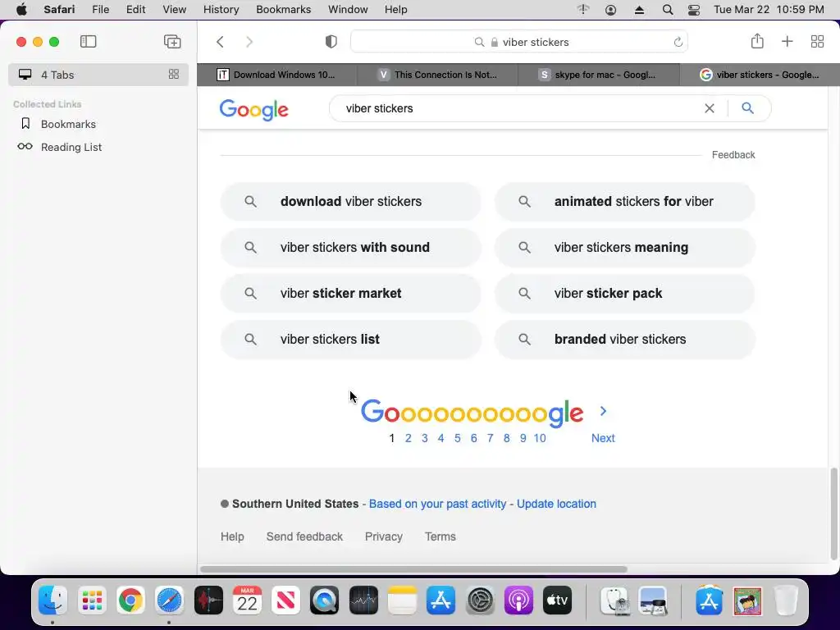The width and height of the screenshot is (840, 630).
Task: Go to results page 2
Action: (x=409, y=438)
